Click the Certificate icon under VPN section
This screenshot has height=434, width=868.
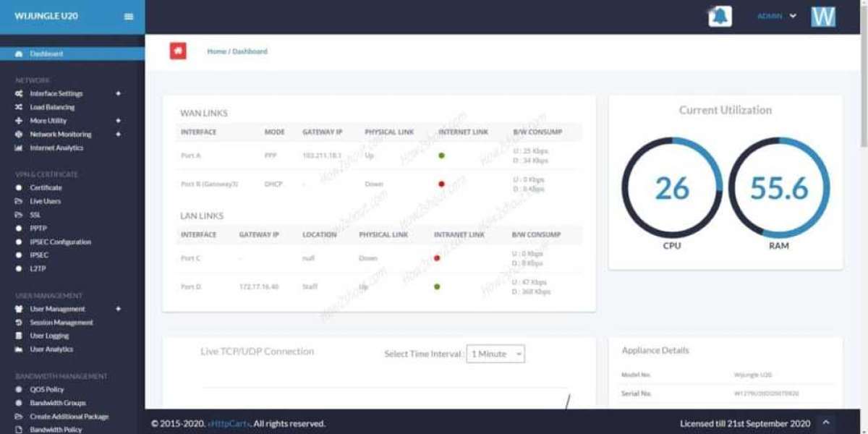[17, 187]
